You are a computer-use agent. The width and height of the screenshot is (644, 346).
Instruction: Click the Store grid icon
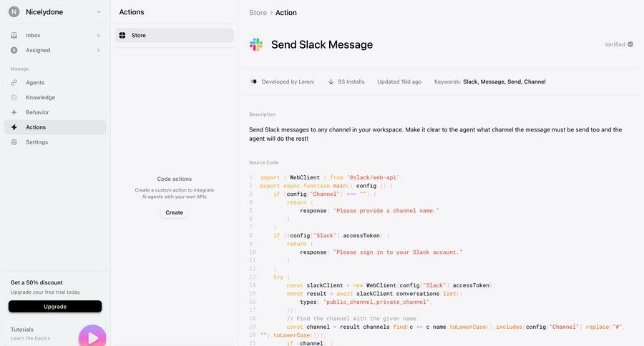[x=122, y=35]
